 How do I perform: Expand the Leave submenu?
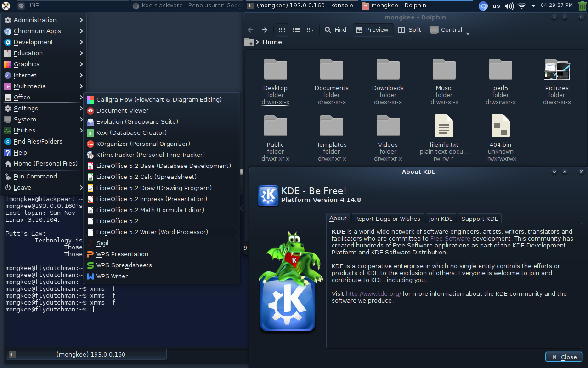[x=44, y=188]
